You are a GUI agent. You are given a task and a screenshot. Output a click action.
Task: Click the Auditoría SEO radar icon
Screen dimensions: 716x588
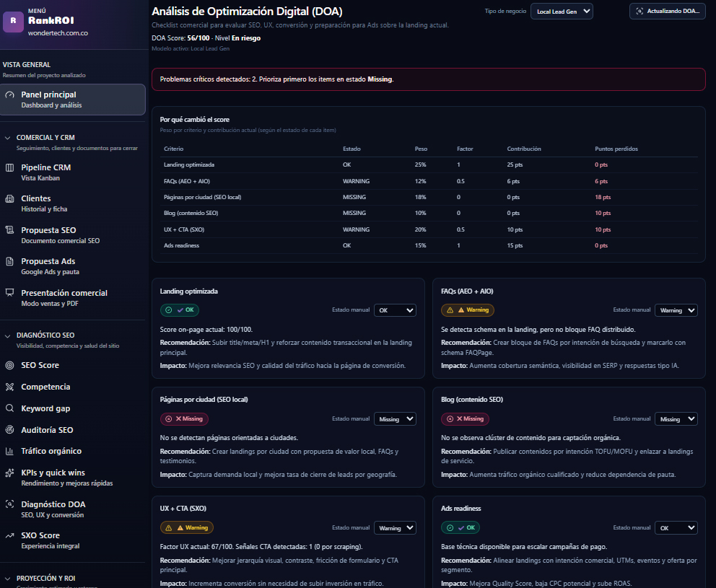point(9,429)
